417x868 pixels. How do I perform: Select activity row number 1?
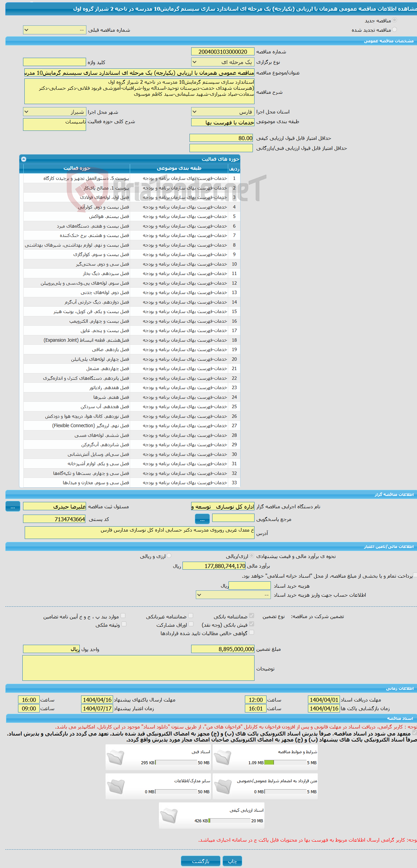132,178
